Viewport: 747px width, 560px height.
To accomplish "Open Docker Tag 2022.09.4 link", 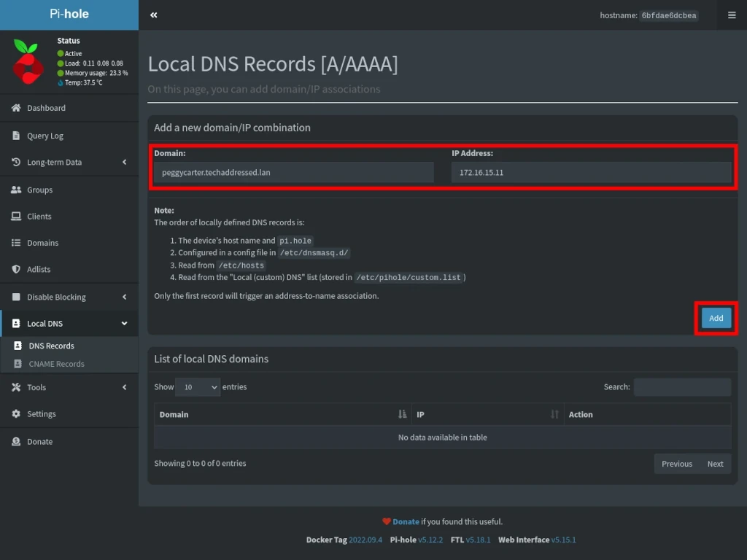I will coord(365,540).
